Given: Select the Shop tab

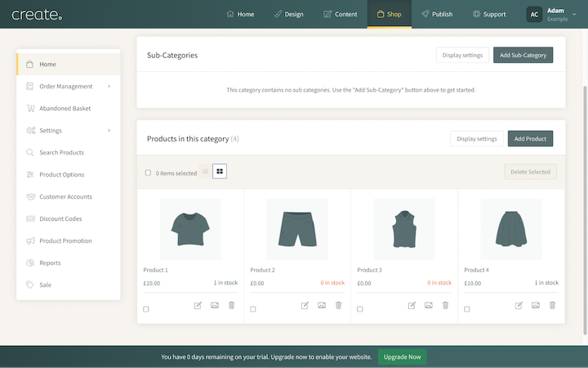Looking at the screenshot, I should [390, 14].
